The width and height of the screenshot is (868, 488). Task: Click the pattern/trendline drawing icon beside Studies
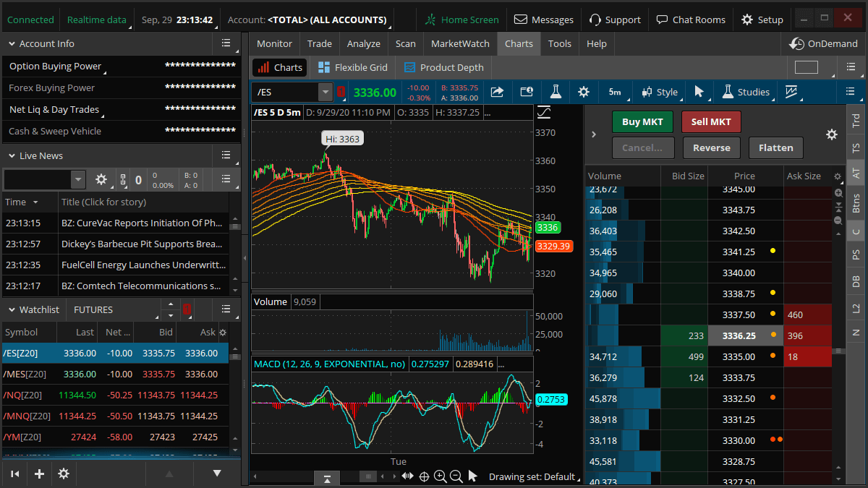click(793, 92)
